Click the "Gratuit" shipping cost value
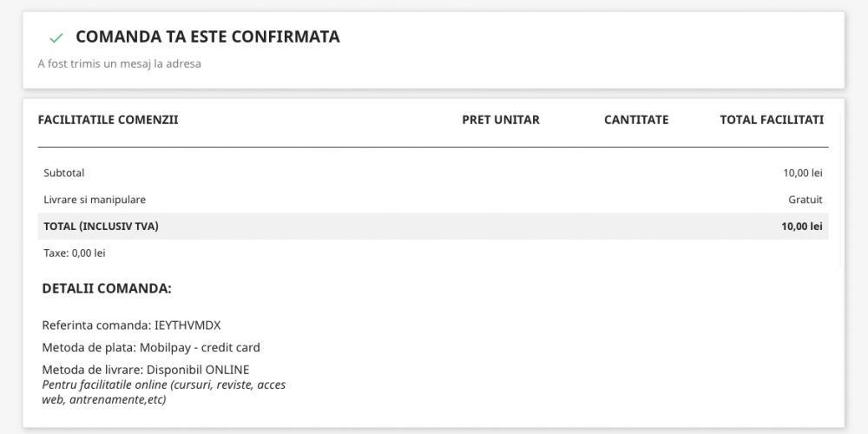Screen dimensions: 868x434 click(x=805, y=200)
